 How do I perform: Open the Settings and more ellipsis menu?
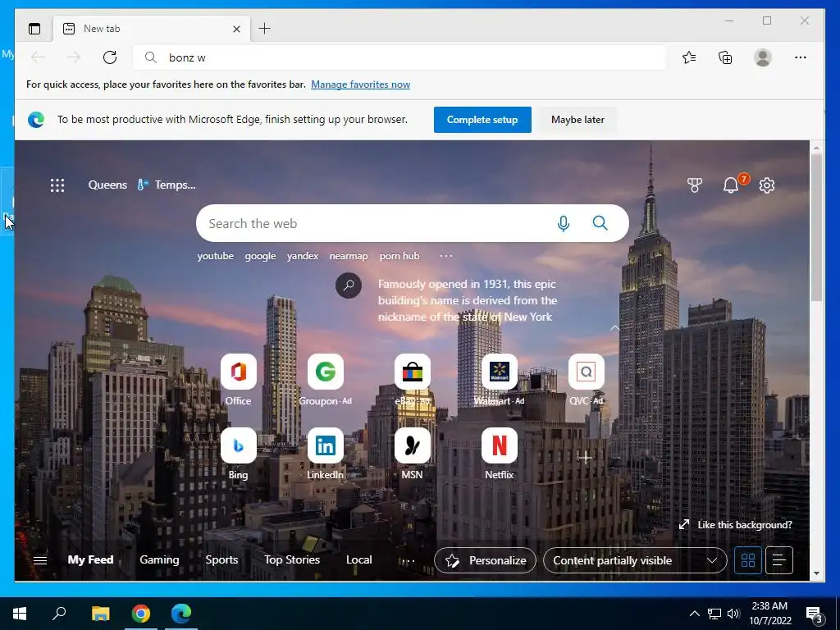[x=801, y=57]
